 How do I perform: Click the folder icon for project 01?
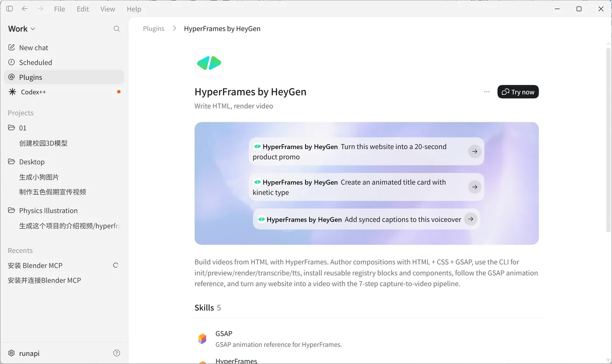coord(12,128)
